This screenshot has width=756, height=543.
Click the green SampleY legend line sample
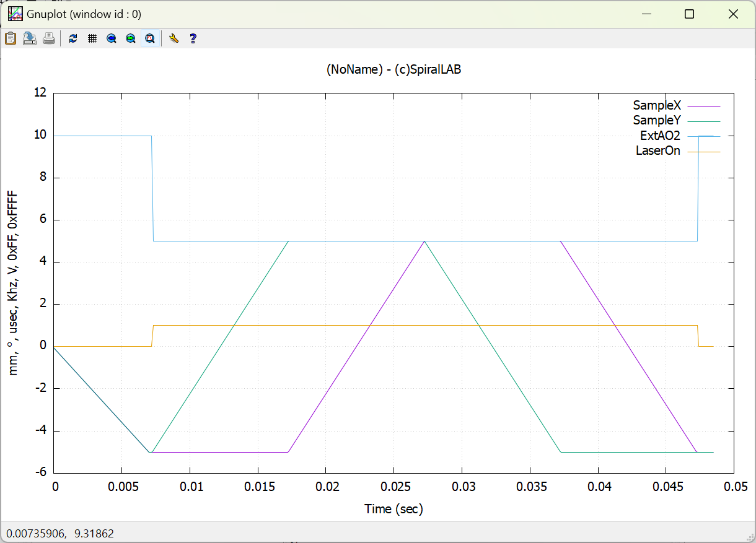point(704,121)
